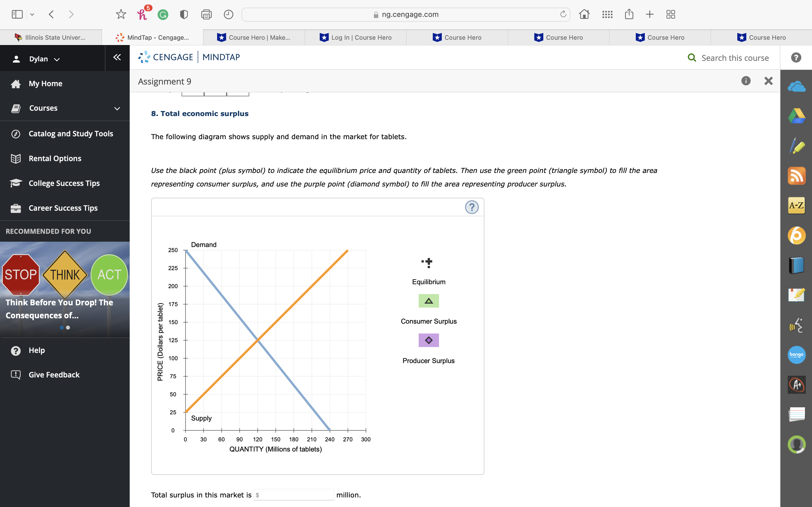The height and width of the screenshot is (507, 812).
Task: Select the green Consumer Surplus triangle point
Action: click(429, 301)
